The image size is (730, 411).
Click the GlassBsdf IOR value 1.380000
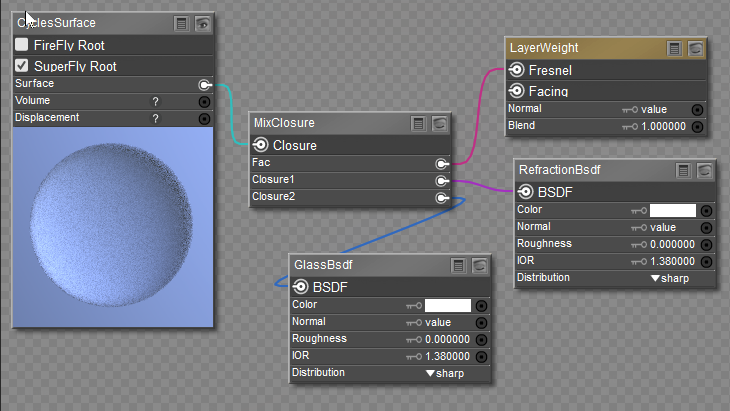447,356
